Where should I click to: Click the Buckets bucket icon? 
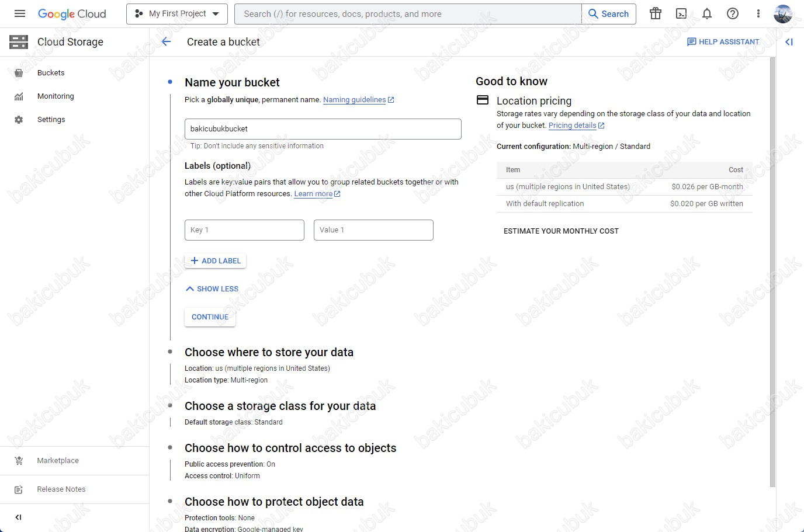click(x=19, y=73)
